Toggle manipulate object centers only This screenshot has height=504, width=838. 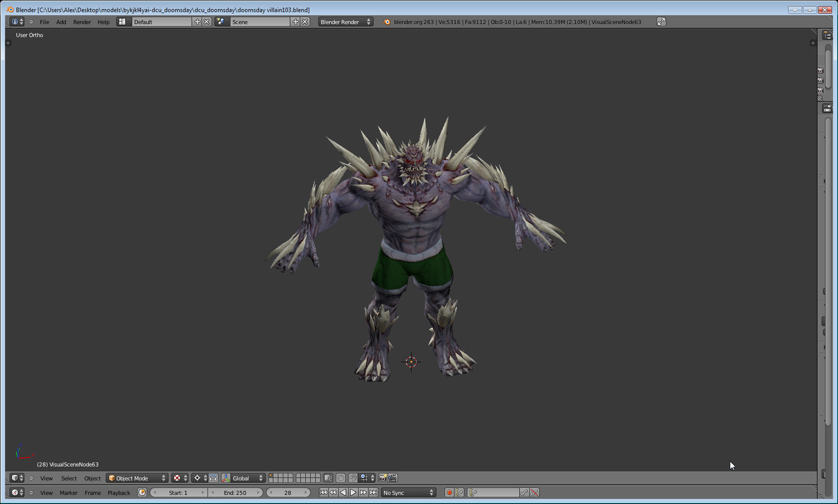(x=213, y=478)
